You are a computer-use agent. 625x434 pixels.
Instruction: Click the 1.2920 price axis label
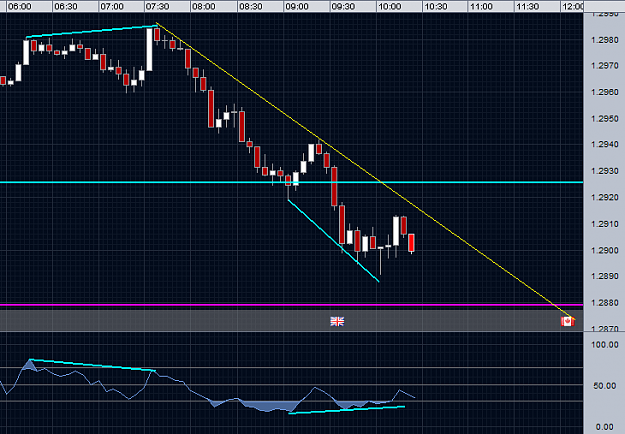click(x=605, y=198)
